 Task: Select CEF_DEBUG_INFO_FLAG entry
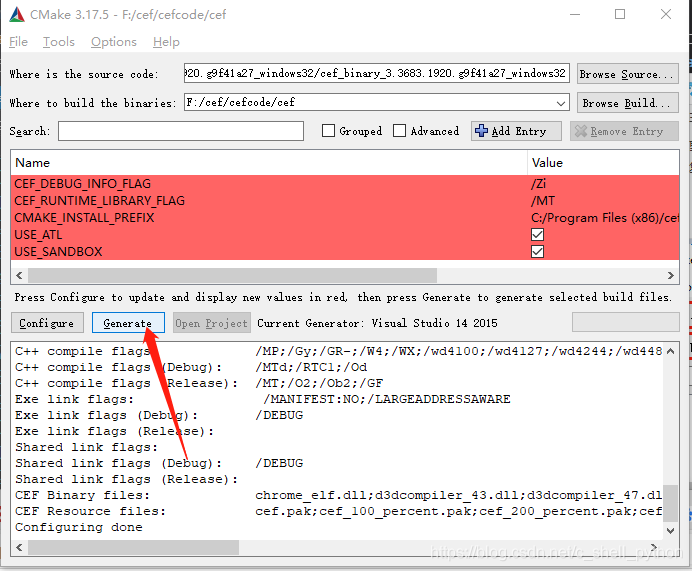pos(83,184)
